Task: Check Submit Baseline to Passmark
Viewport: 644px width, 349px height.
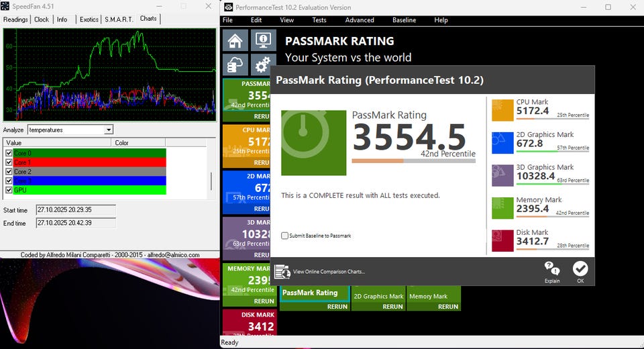Action: pyautogui.click(x=284, y=236)
